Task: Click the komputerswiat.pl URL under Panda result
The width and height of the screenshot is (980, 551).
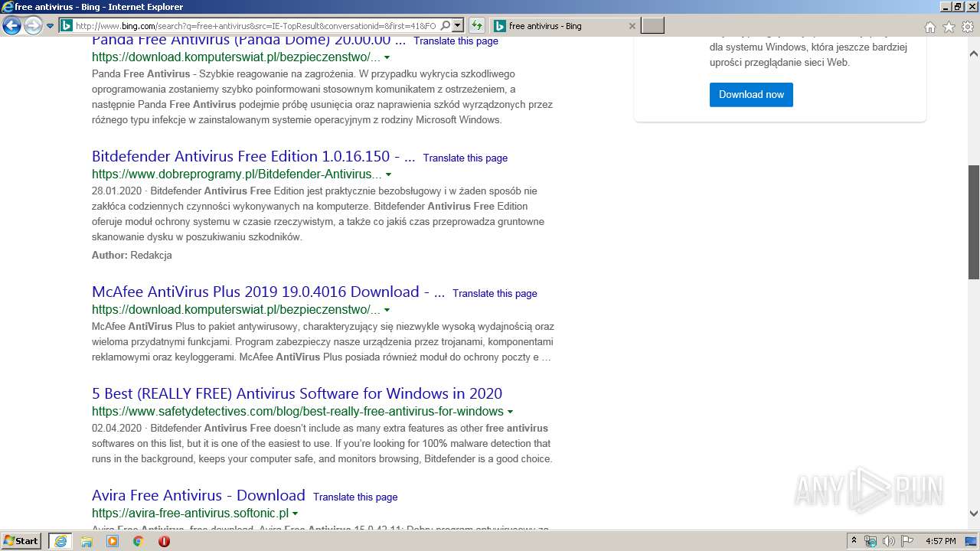Action: (236, 57)
